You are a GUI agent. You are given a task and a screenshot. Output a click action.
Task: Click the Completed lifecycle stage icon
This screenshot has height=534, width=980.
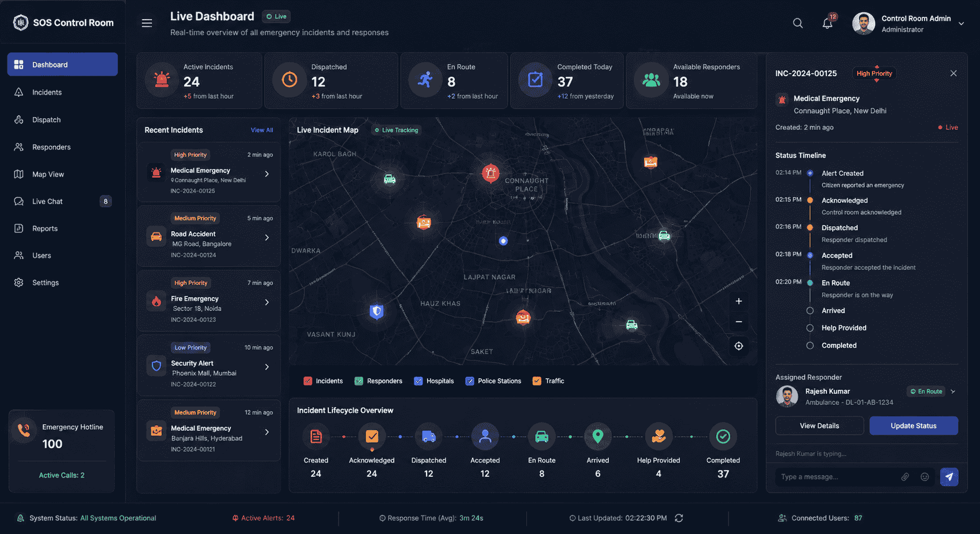(x=723, y=437)
